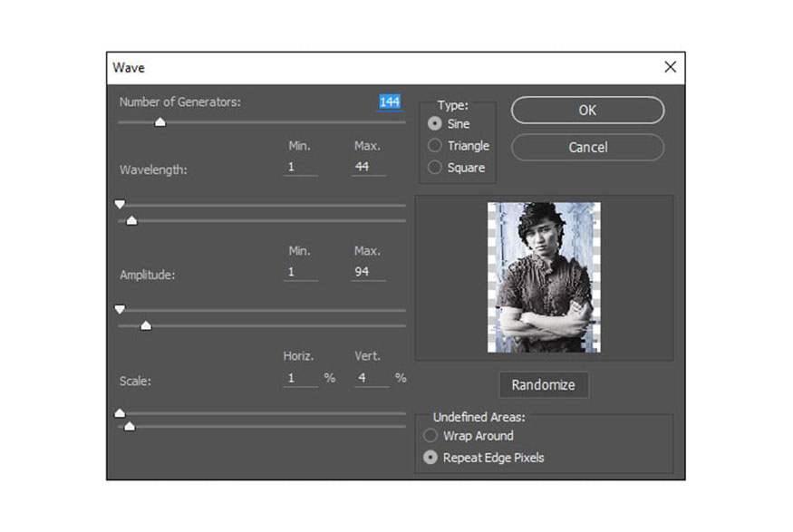Screen dimensions: 793x532
Task: Click the Wavelength label
Action: (x=153, y=169)
